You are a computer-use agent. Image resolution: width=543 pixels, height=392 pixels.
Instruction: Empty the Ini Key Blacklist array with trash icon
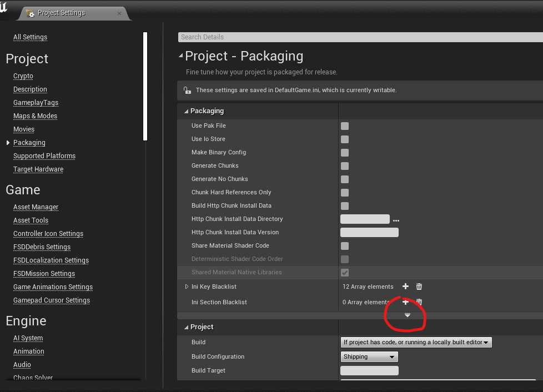point(419,287)
